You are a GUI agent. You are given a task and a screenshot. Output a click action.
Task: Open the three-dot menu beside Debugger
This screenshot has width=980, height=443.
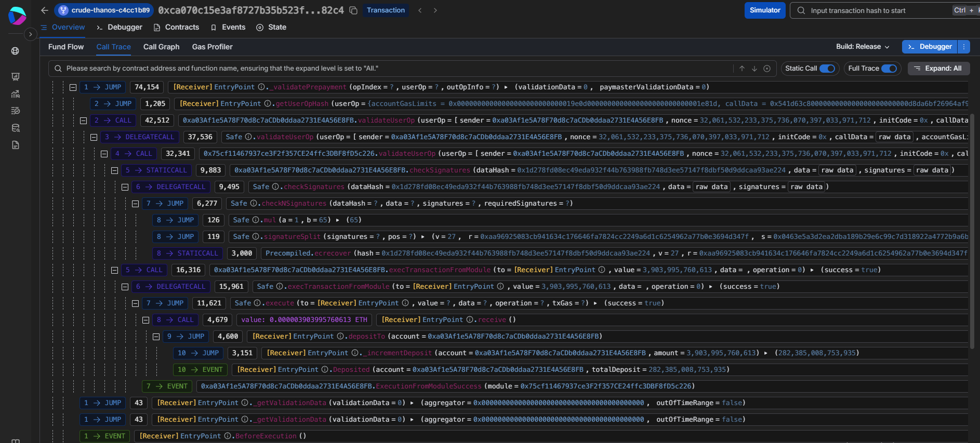[x=963, y=47]
